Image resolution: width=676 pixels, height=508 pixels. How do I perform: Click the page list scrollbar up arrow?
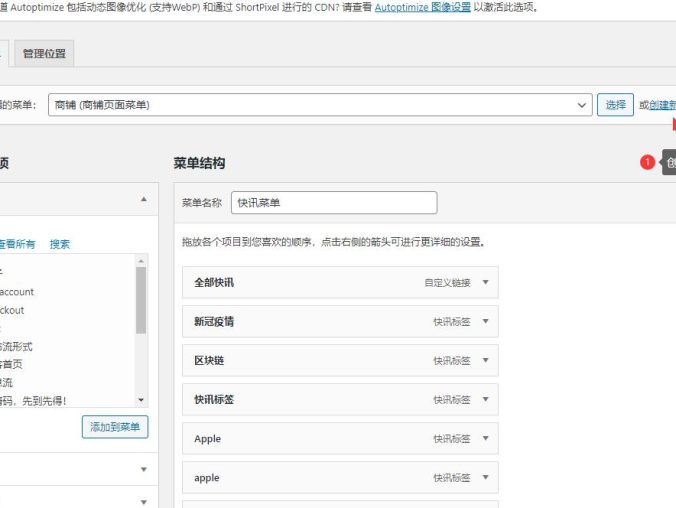[141, 261]
